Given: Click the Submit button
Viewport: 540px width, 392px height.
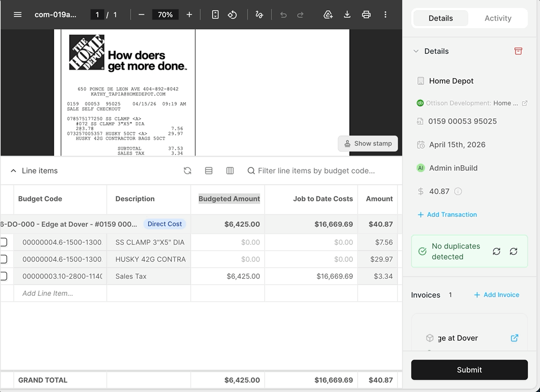Looking at the screenshot, I should [x=469, y=370].
